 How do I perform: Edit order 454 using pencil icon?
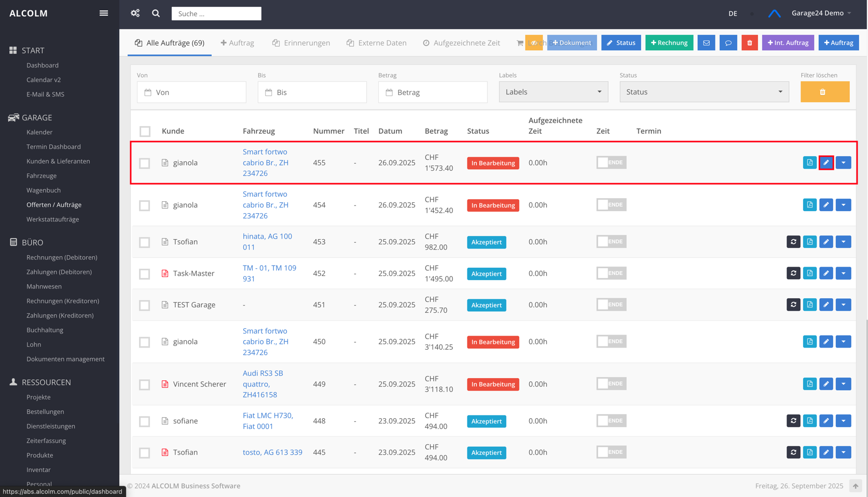826,205
